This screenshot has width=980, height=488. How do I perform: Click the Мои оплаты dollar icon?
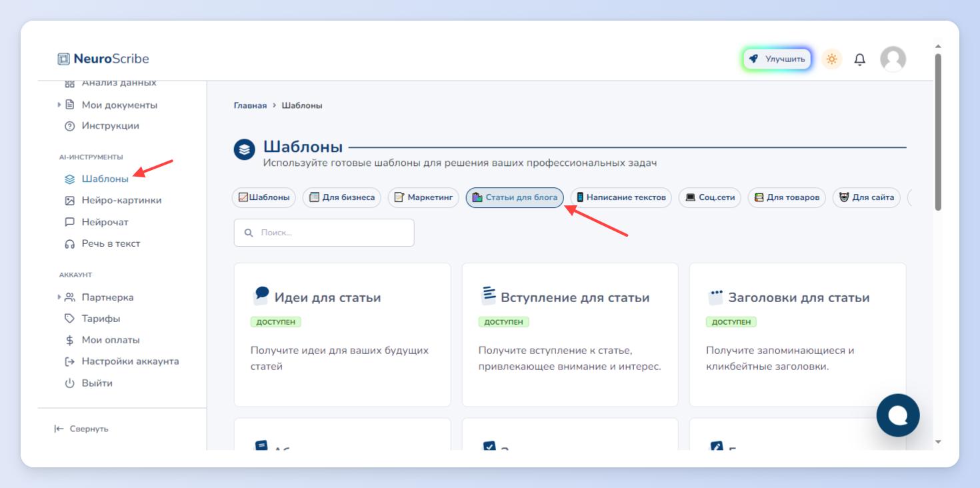pyautogui.click(x=69, y=340)
